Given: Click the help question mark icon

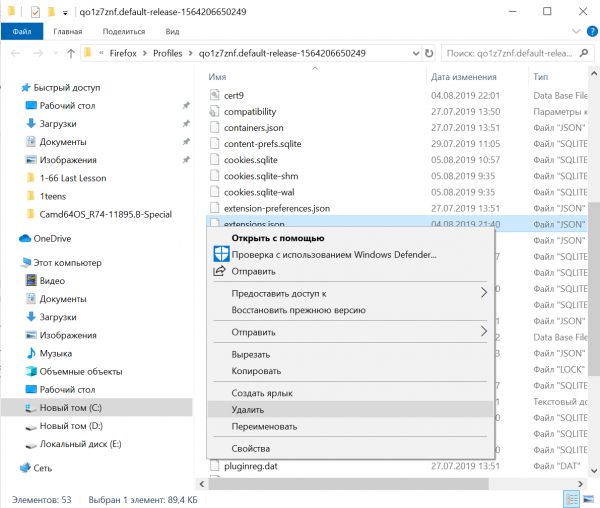Looking at the screenshot, I should click(x=592, y=31).
